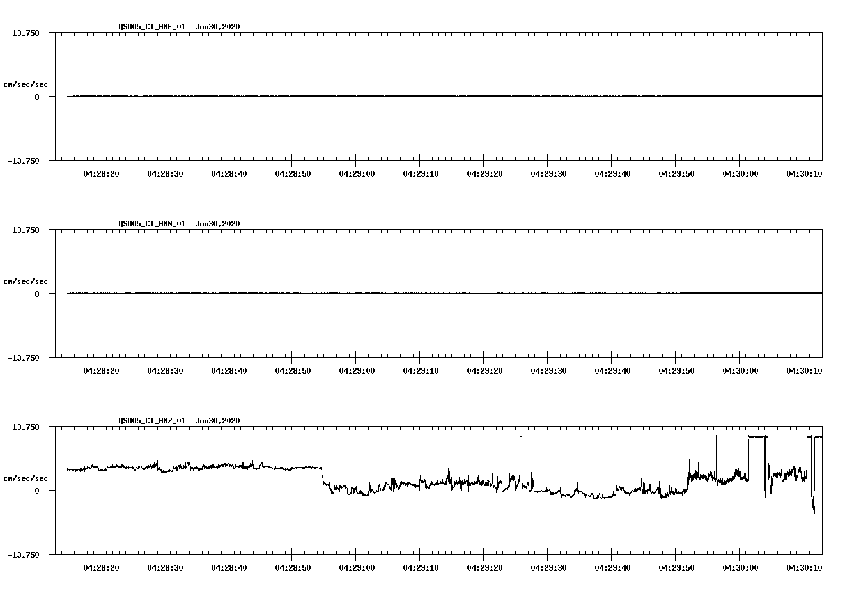Viewport: 868px width, 591px height.
Task: Click the 04:30:10 time label under HNN plot
Action: click(x=804, y=371)
